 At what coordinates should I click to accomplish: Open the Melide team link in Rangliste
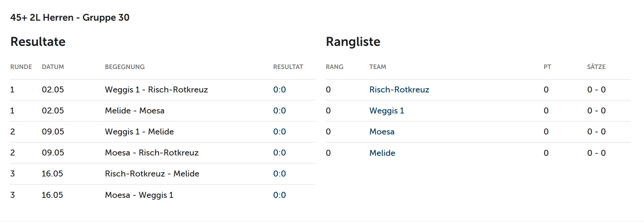[382, 153]
